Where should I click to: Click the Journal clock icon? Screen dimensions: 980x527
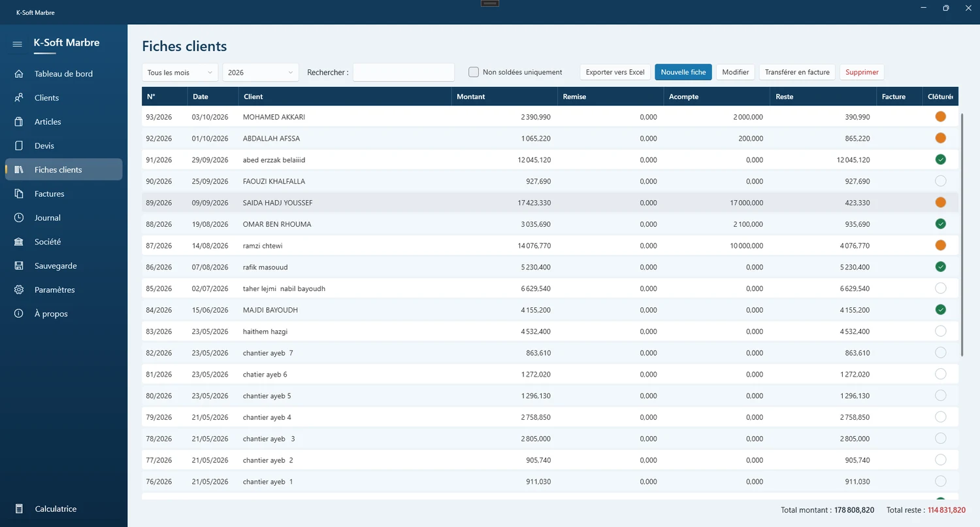(x=19, y=218)
